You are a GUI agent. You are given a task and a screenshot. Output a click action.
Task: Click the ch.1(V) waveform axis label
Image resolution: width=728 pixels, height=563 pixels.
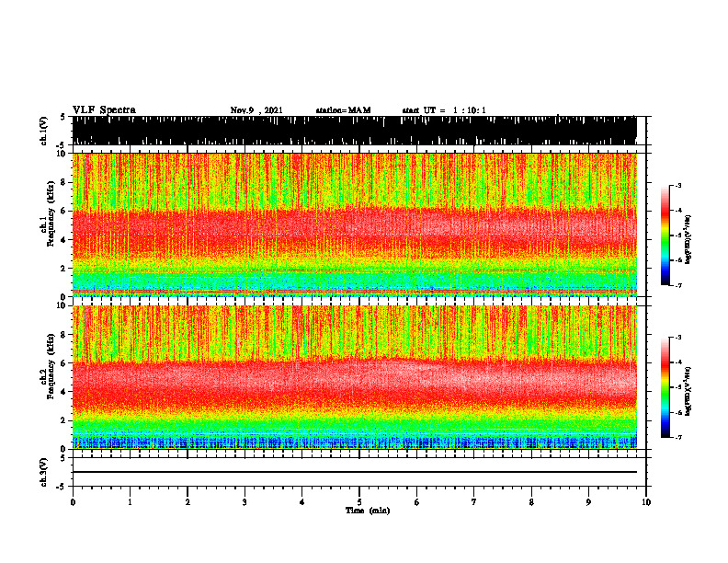[x=44, y=131]
